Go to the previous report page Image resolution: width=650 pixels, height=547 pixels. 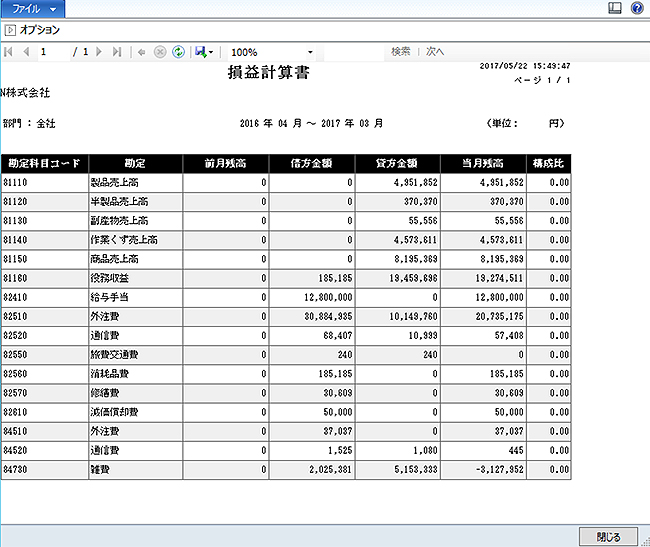pos(26,51)
